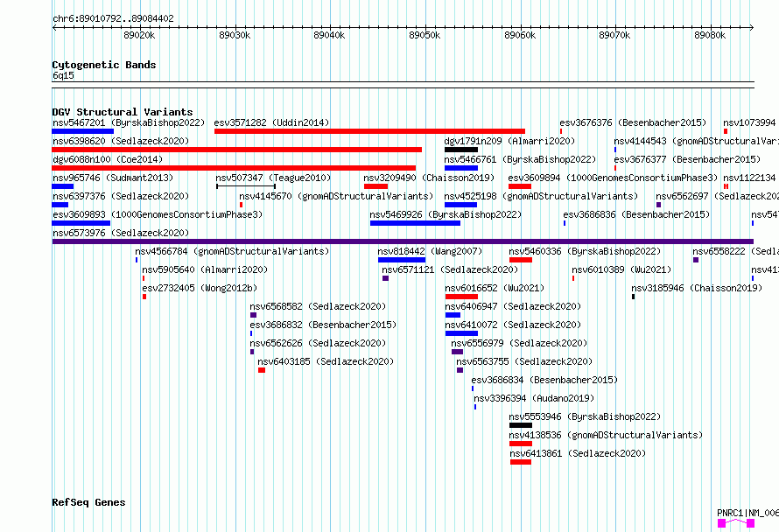Click the DGV Structural Variants track title
Viewport: 779px width, 532px height.
pyautogui.click(x=123, y=112)
